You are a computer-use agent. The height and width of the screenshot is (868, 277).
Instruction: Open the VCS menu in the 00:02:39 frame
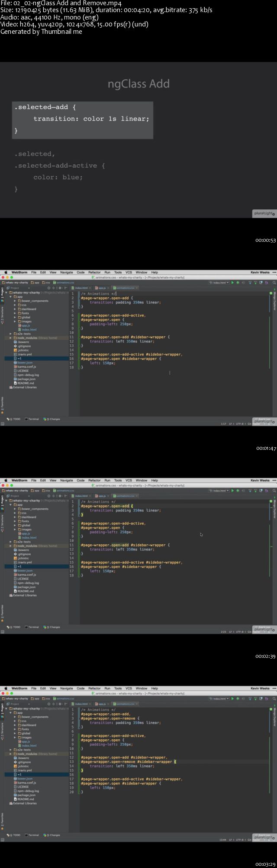[129, 480]
